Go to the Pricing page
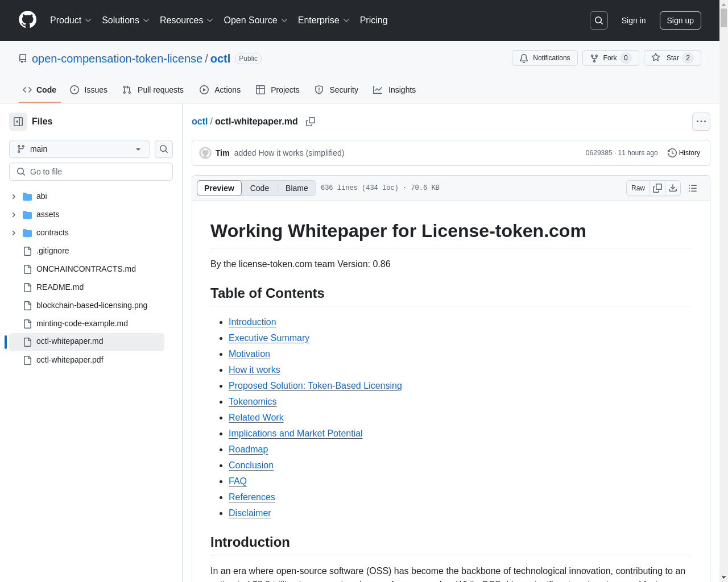This screenshot has height=582, width=728. pos(374,20)
